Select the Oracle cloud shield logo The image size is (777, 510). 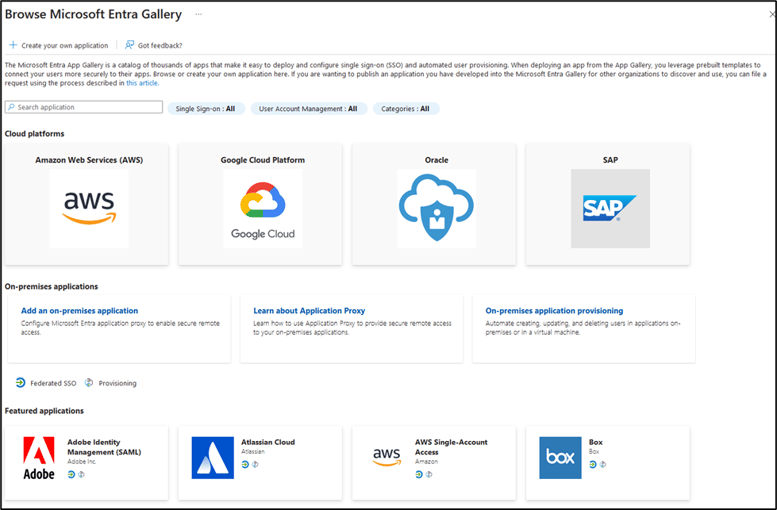click(437, 209)
